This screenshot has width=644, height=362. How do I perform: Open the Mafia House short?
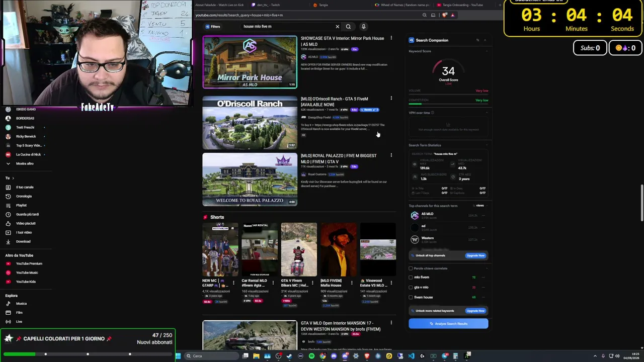pos(338,250)
